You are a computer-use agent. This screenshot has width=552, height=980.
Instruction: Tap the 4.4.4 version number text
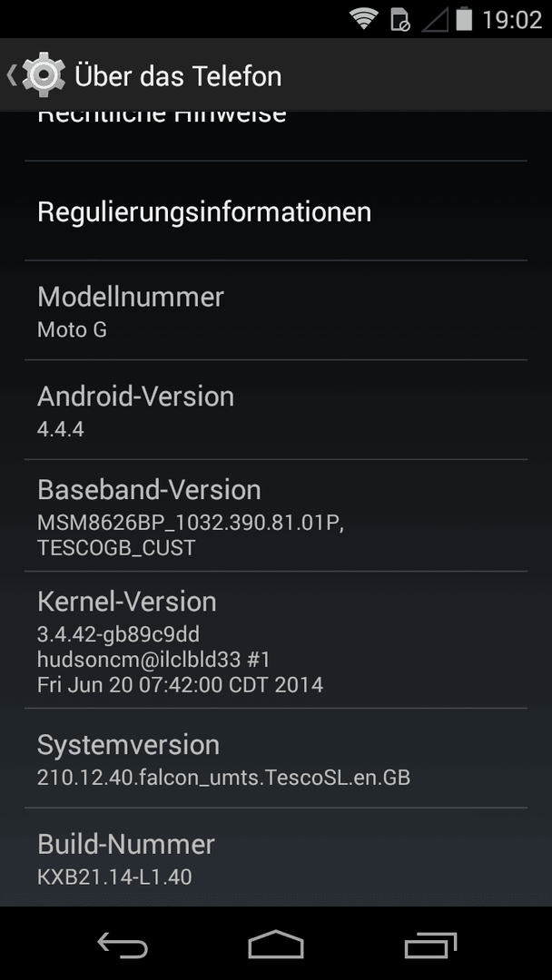coord(61,429)
